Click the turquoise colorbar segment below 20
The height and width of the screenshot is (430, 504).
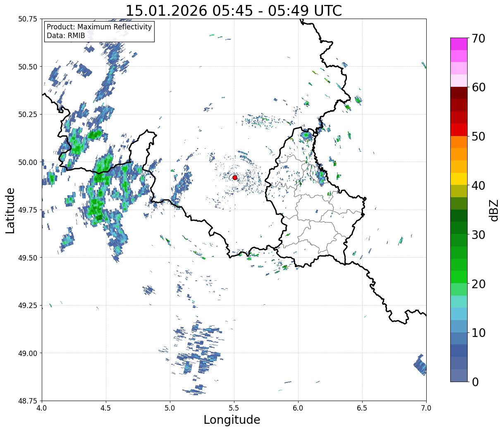[x=459, y=302]
